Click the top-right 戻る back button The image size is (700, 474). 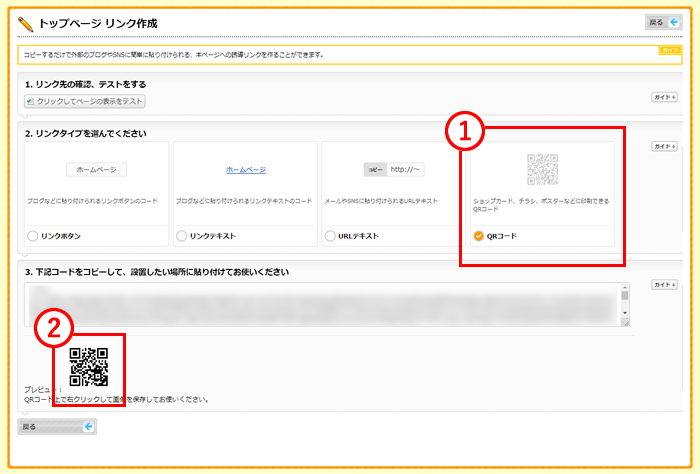(x=663, y=22)
